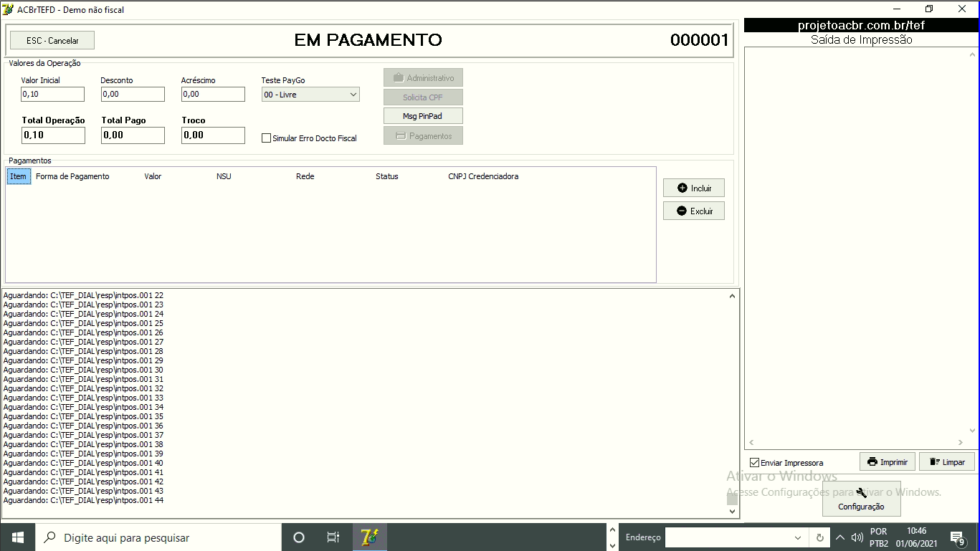The image size is (980, 551).
Task: Click the Valor column header
Action: [153, 176]
